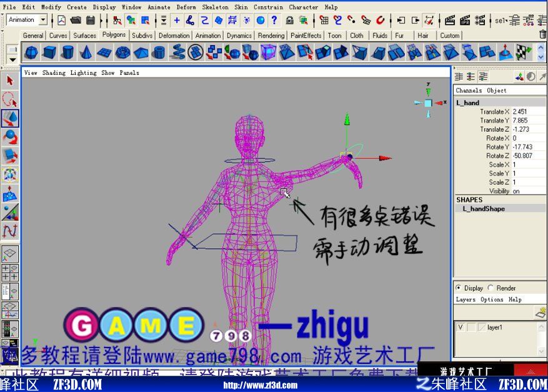
Task: Select the Display layer radio button
Action: [459, 288]
